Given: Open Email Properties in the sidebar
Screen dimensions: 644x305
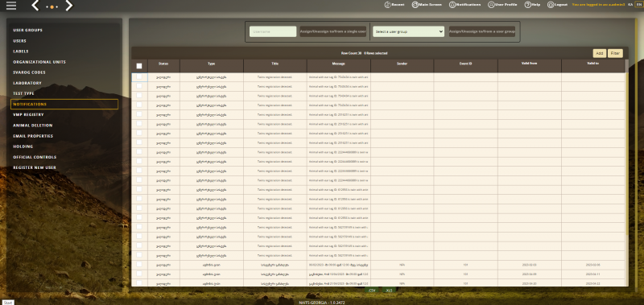Looking at the screenshot, I should [33, 136].
